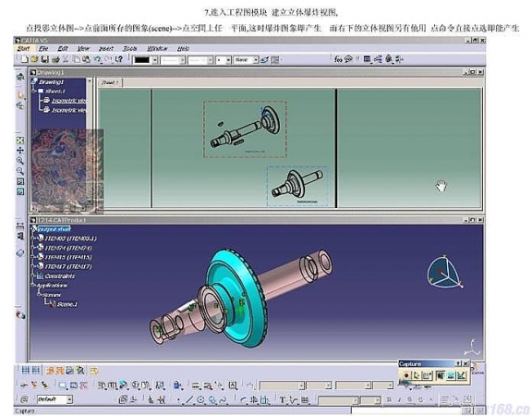Image resolution: width=532 pixels, height=416 pixels.
Task: Select the Spline curve tool icon
Action: [x=224, y=400]
